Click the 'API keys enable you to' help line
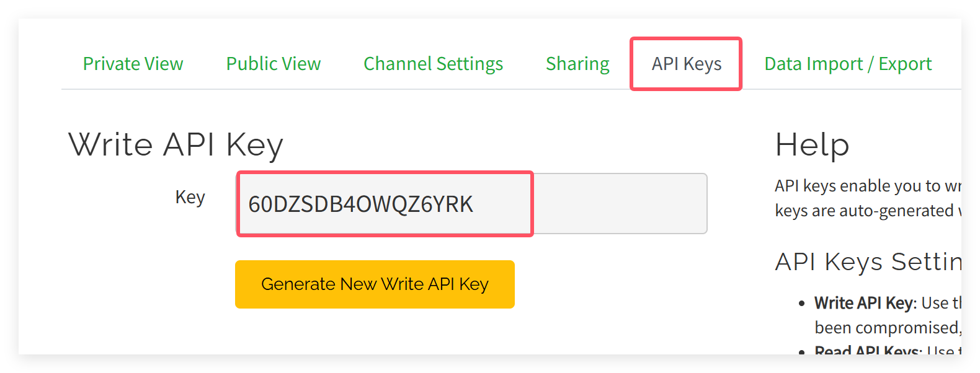The height and width of the screenshot is (373, 980). tap(868, 186)
